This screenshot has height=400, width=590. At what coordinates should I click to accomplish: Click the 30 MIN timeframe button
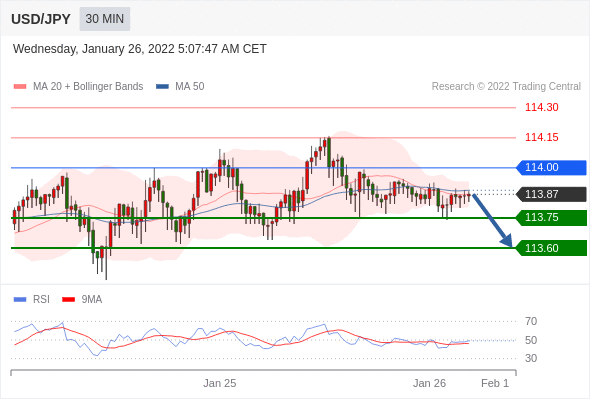(105, 19)
